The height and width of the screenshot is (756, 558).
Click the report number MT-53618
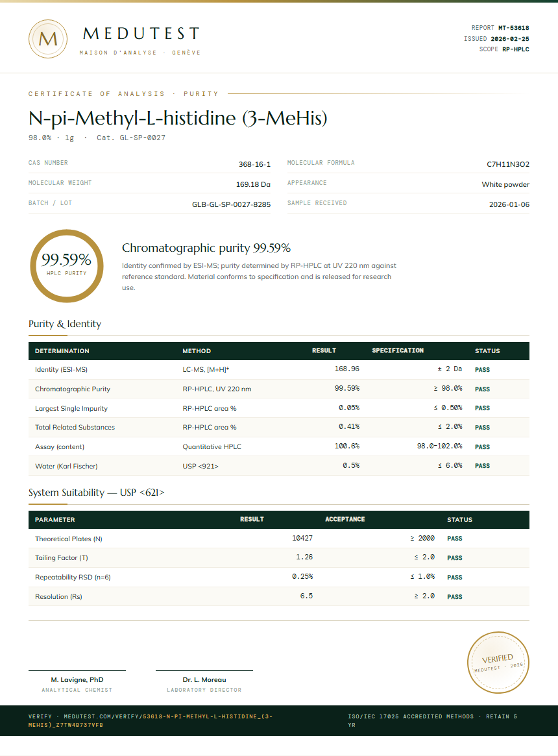[514, 28]
